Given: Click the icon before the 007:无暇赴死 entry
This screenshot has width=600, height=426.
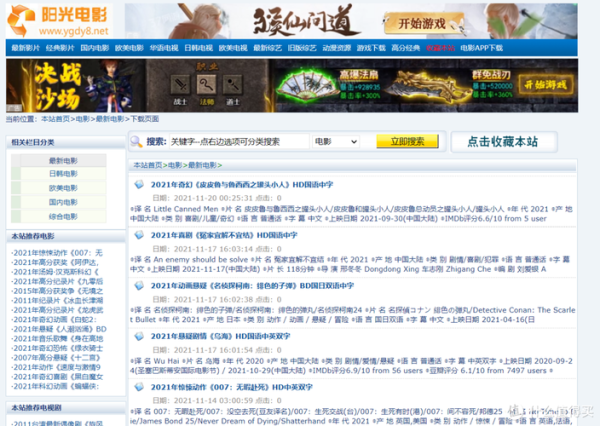Looking at the screenshot, I should pyautogui.click(x=139, y=386).
